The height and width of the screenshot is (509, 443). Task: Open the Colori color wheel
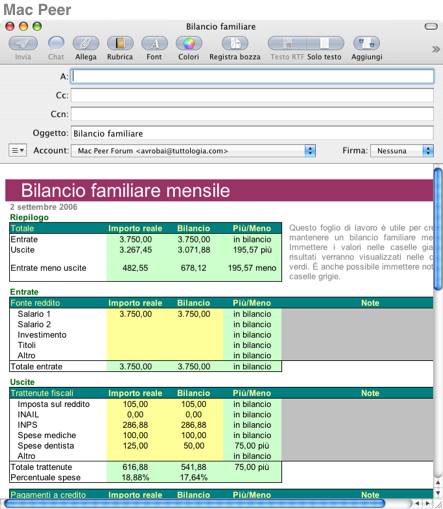189,43
